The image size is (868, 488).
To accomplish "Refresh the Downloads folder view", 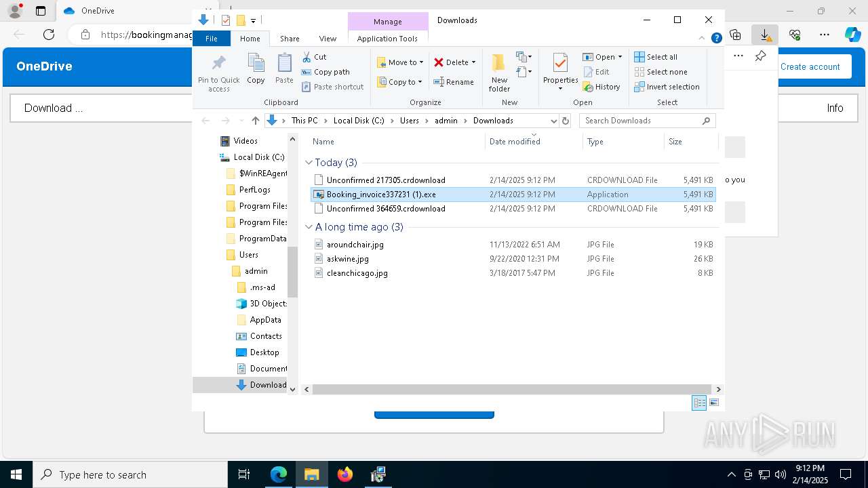I will click(566, 121).
